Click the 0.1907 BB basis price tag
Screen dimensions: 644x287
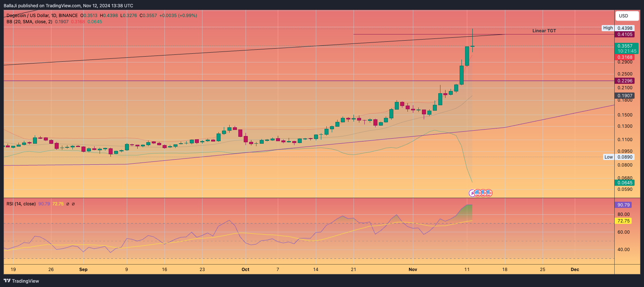tap(625, 96)
